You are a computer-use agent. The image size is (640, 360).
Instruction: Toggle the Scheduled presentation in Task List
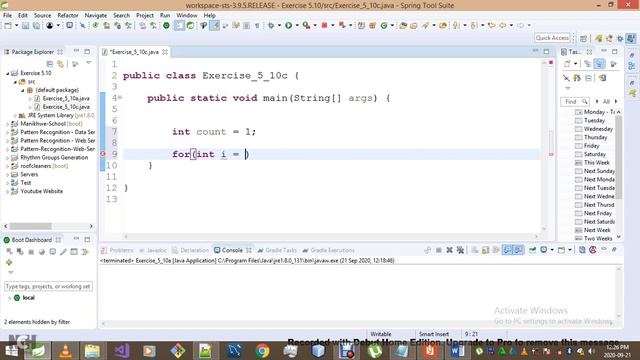click(x=599, y=64)
